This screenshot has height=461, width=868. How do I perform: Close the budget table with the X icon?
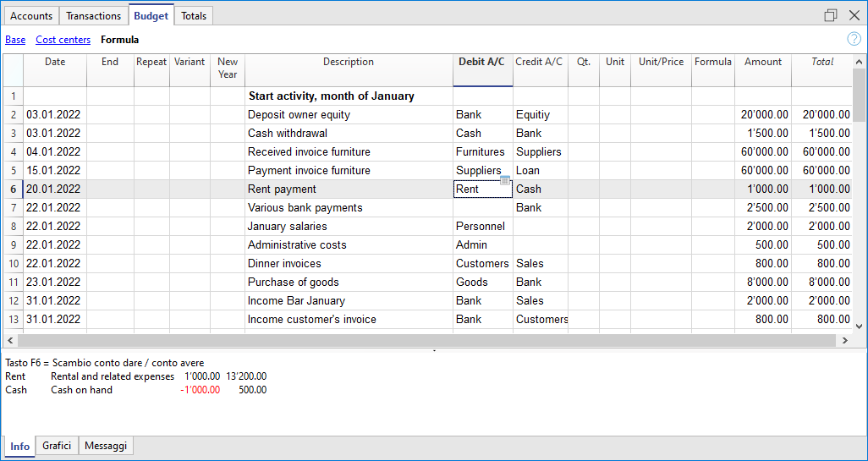(854, 15)
